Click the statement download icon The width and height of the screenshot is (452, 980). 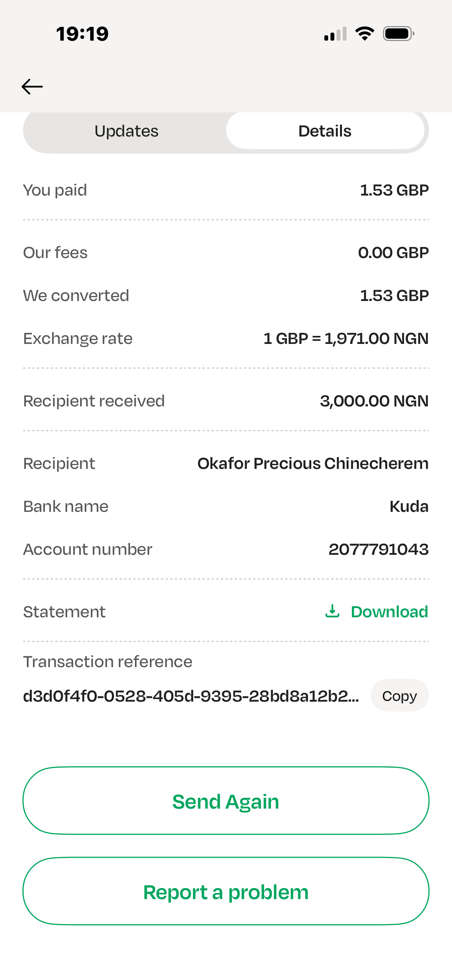[x=332, y=611]
